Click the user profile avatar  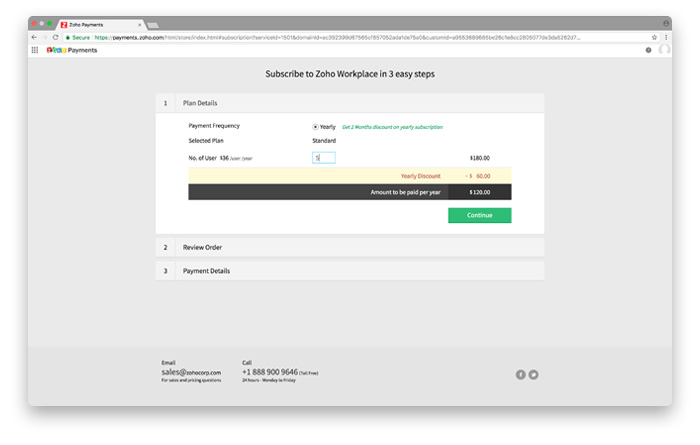pos(664,49)
